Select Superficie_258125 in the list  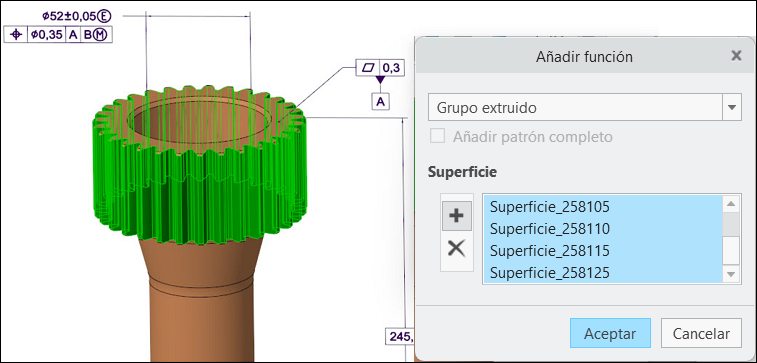tap(602, 273)
